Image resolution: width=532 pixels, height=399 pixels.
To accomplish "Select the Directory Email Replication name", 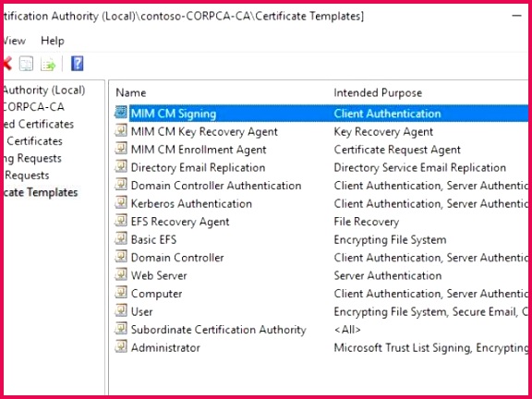I will (x=198, y=167).
